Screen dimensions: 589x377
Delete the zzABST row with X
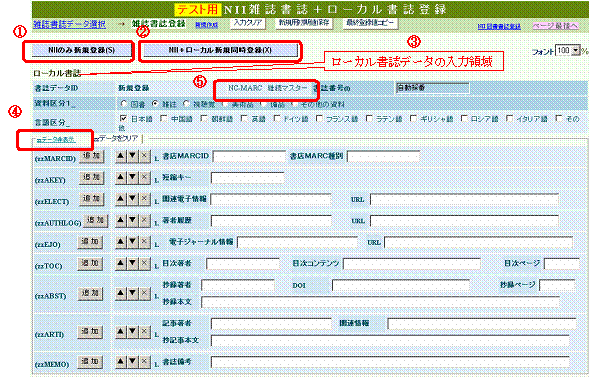pyautogui.click(x=144, y=293)
